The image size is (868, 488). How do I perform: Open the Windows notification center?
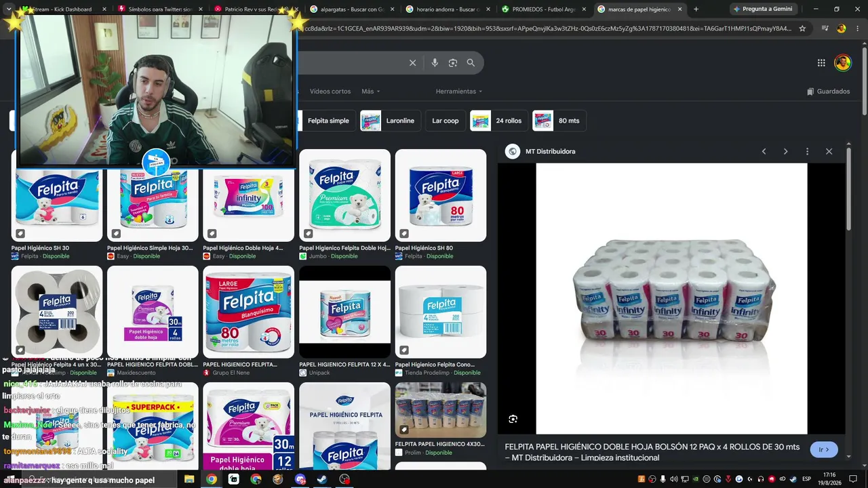pos(852,479)
